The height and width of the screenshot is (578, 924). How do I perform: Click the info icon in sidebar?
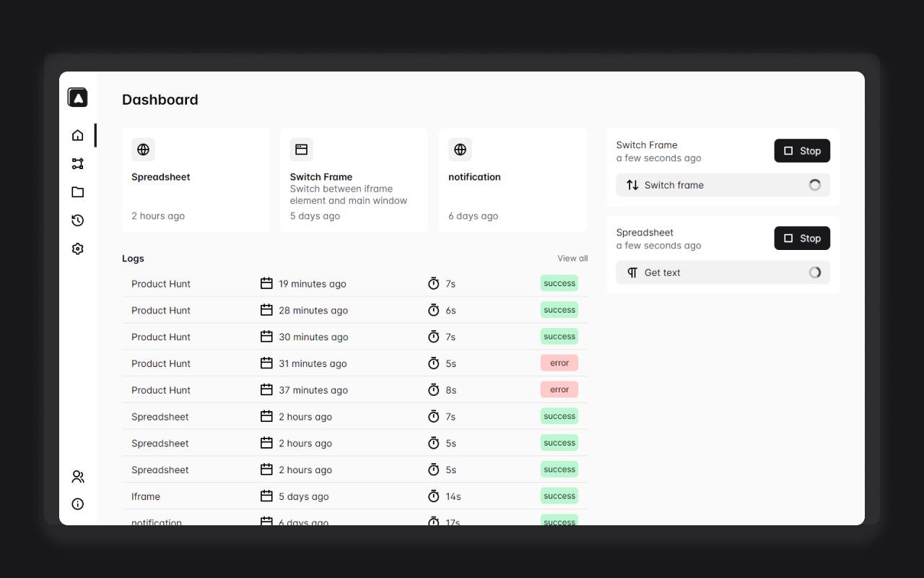coord(78,504)
